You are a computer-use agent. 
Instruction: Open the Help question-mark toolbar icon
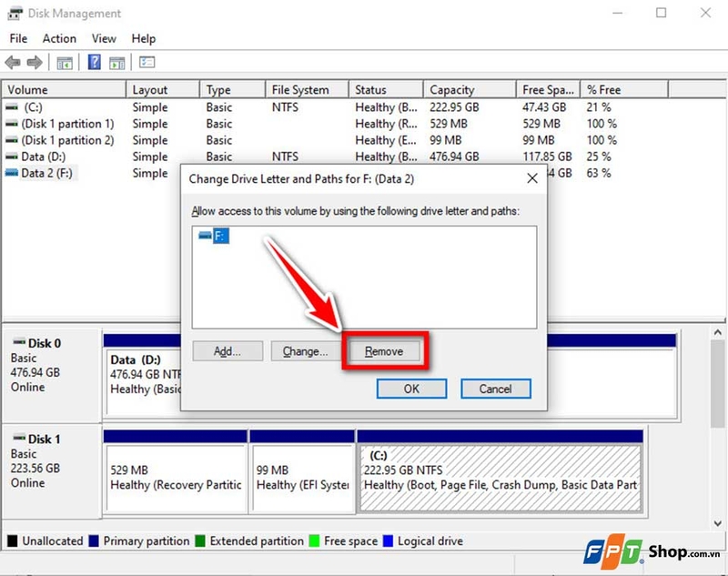95,62
